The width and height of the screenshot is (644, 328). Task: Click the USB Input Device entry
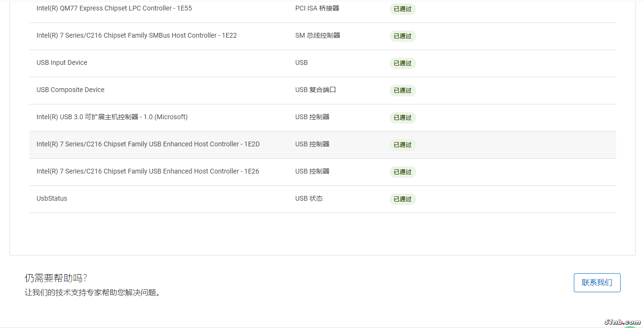pyautogui.click(x=62, y=63)
